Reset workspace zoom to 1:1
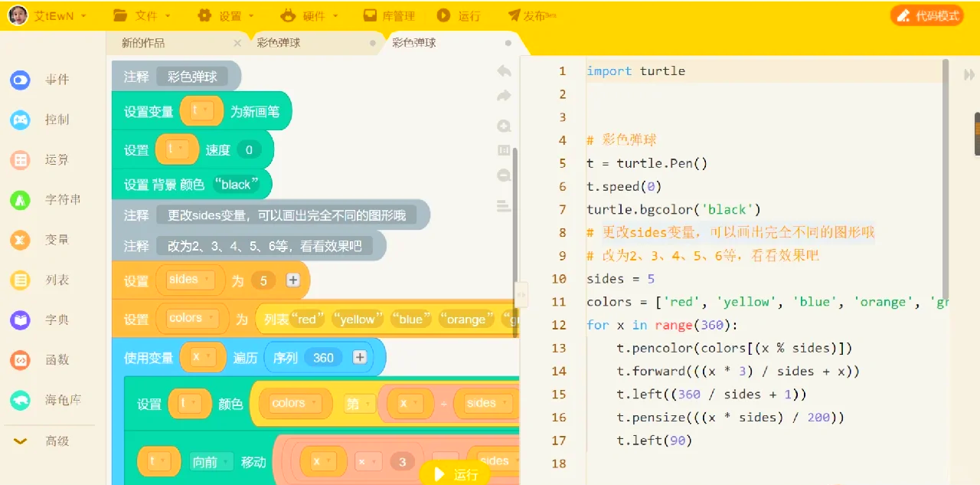The image size is (980, 485). [504, 150]
